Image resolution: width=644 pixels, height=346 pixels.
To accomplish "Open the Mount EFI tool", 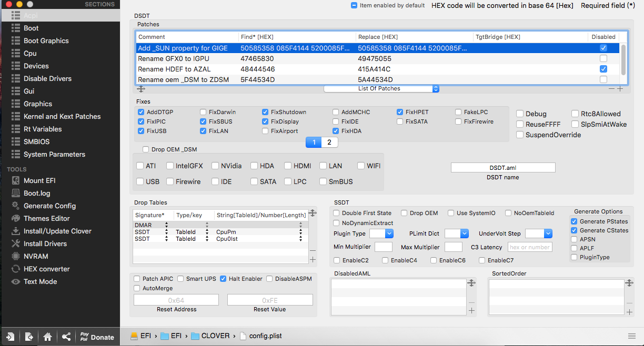I will point(39,180).
